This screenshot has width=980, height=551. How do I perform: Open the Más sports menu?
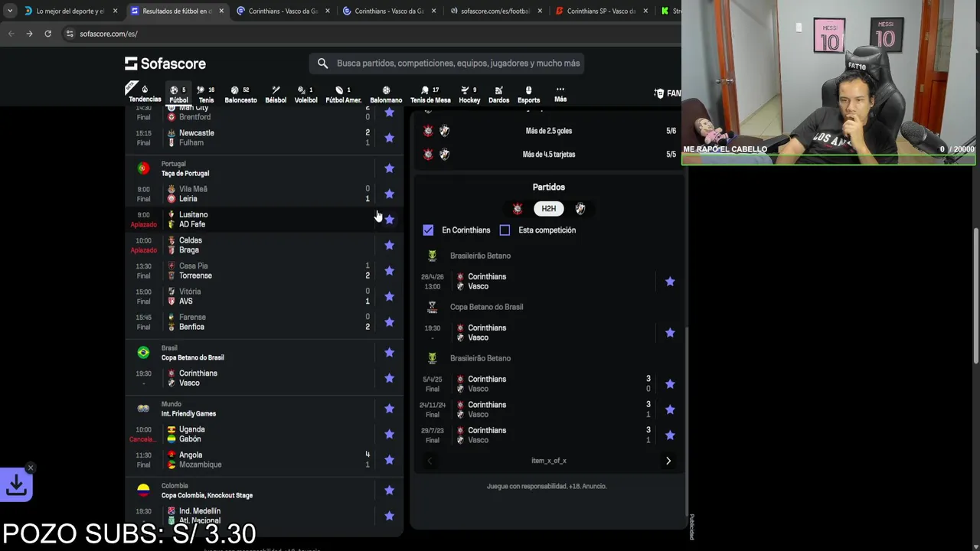pos(560,94)
